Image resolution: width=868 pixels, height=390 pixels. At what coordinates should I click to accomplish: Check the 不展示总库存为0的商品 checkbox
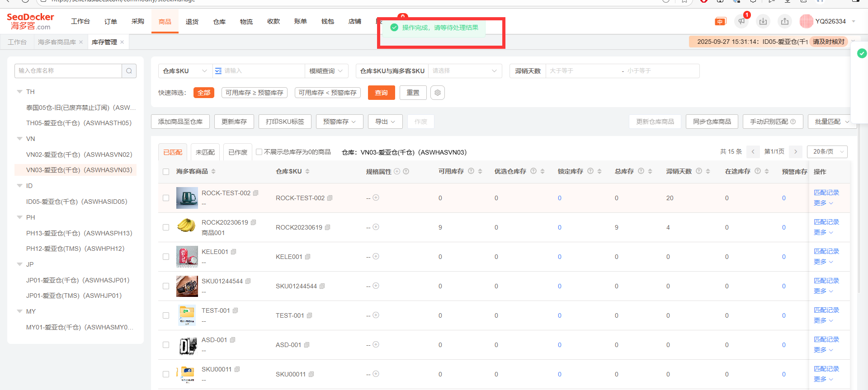pos(259,152)
